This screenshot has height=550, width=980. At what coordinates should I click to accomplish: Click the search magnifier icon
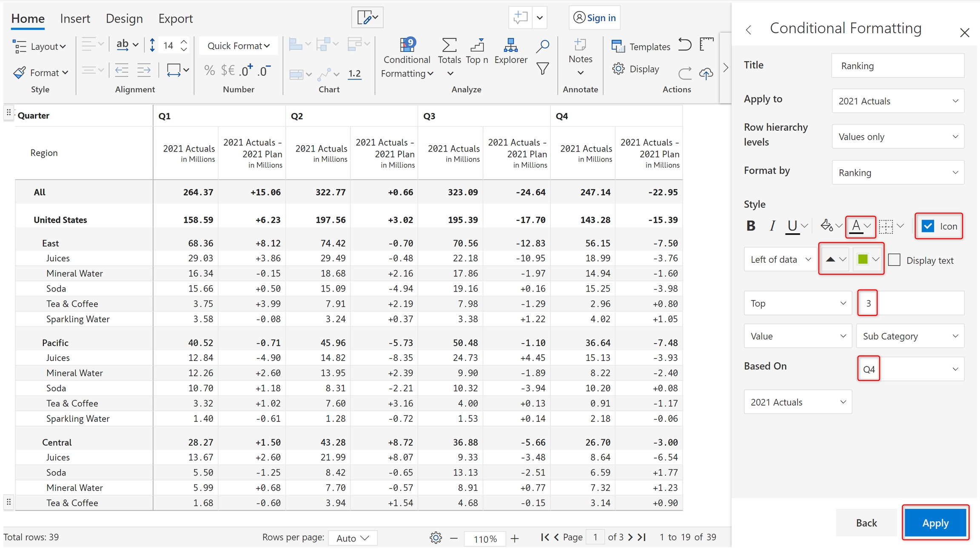[542, 46]
